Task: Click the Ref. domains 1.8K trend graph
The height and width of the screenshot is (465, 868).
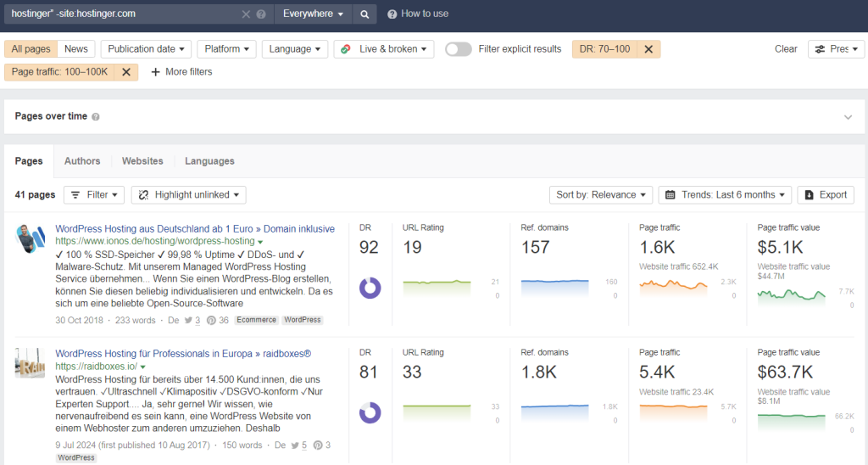Action: (554, 413)
